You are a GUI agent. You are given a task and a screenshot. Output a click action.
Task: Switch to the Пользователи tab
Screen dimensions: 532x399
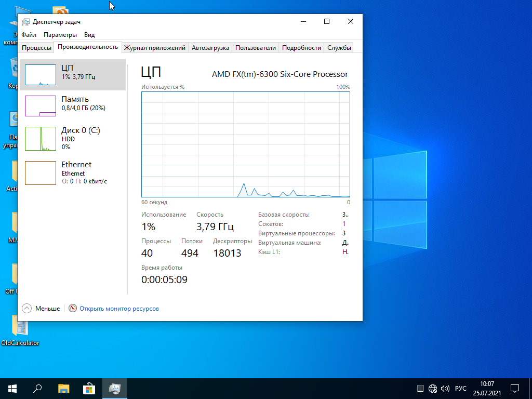pyautogui.click(x=256, y=48)
